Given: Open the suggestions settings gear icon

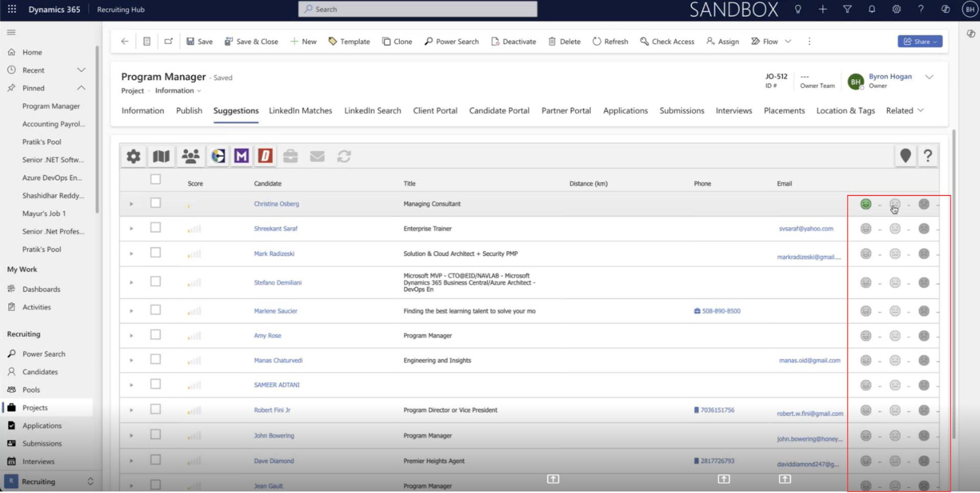Looking at the screenshot, I should pyautogui.click(x=134, y=156).
